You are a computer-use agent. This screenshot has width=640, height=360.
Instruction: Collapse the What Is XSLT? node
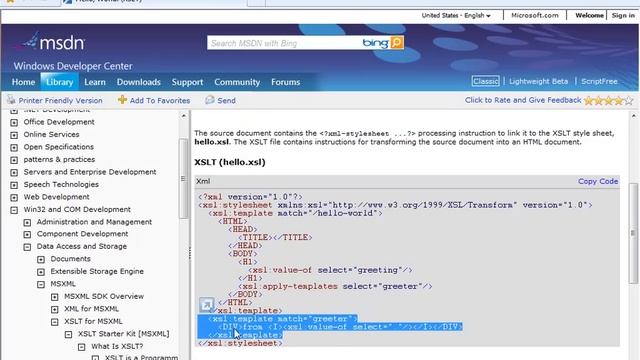pyautogui.click(x=82, y=347)
